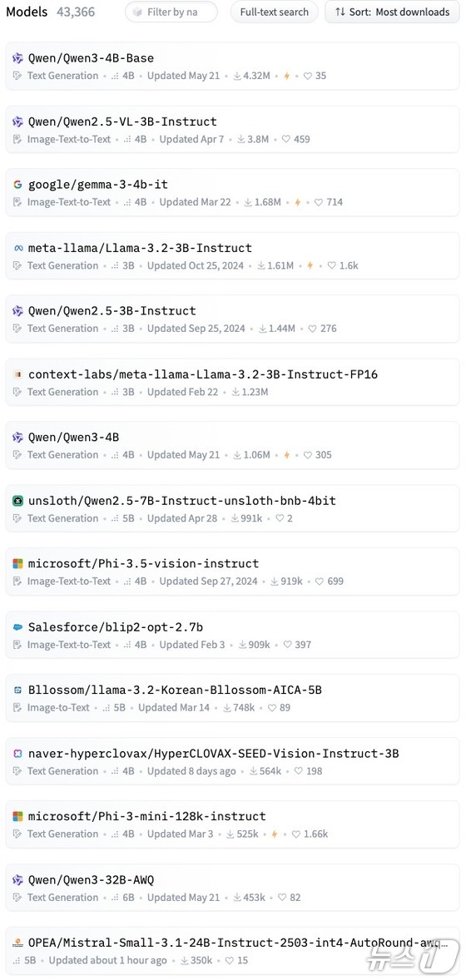Click the Meta logo beside Llama-3.2-3B-Instruct
This screenshot has height=980, width=466.
[17, 248]
